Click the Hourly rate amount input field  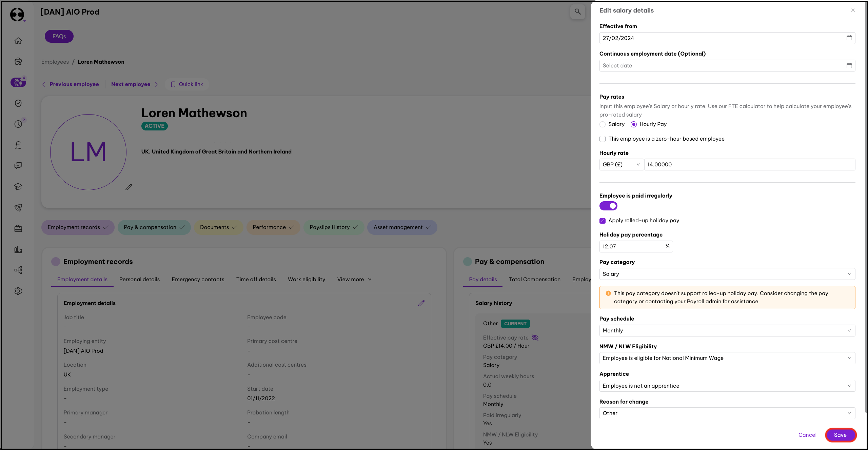(x=749, y=165)
